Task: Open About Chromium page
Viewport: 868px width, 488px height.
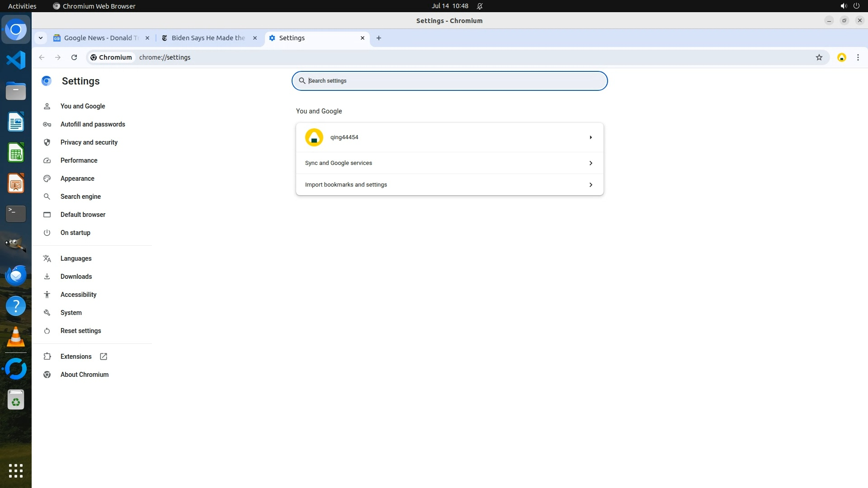Action: (x=84, y=375)
